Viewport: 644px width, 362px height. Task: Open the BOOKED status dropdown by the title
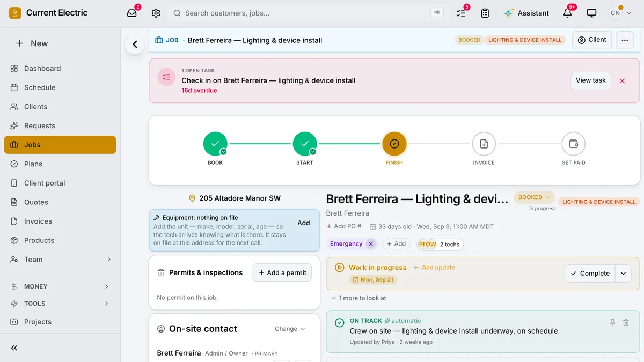coord(534,197)
